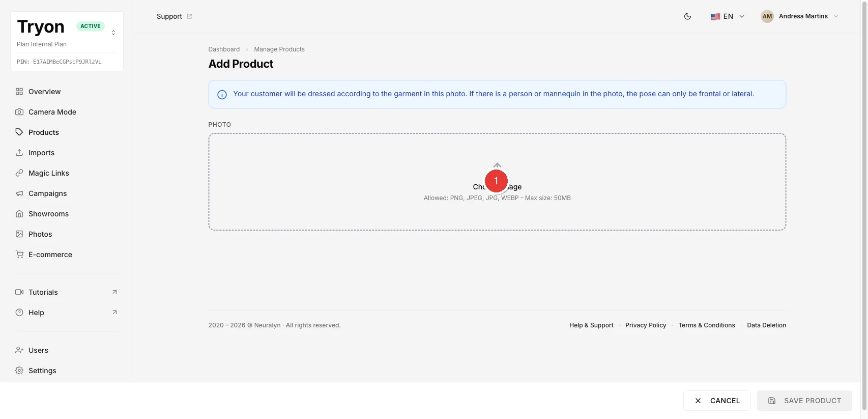Image resolution: width=868 pixels, height=419 pixels.
Task: Open the Help & Support footer link
Action: coord(591,325)
